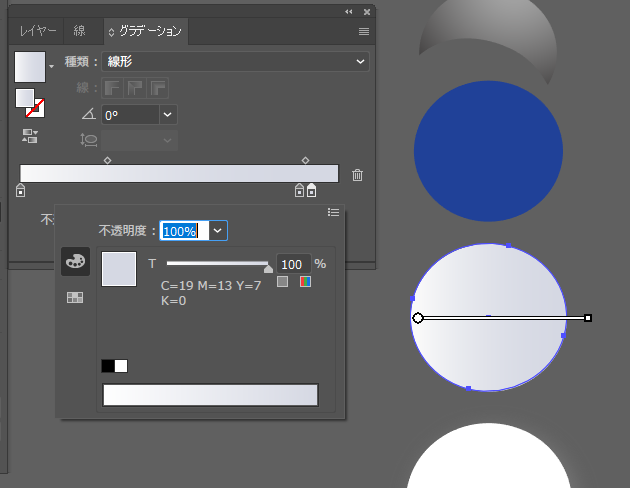Open gradient preset dropdown arrow beside swatch
Image resolution: width=630 pixels, height=488 pixels.
pos(51,66)
